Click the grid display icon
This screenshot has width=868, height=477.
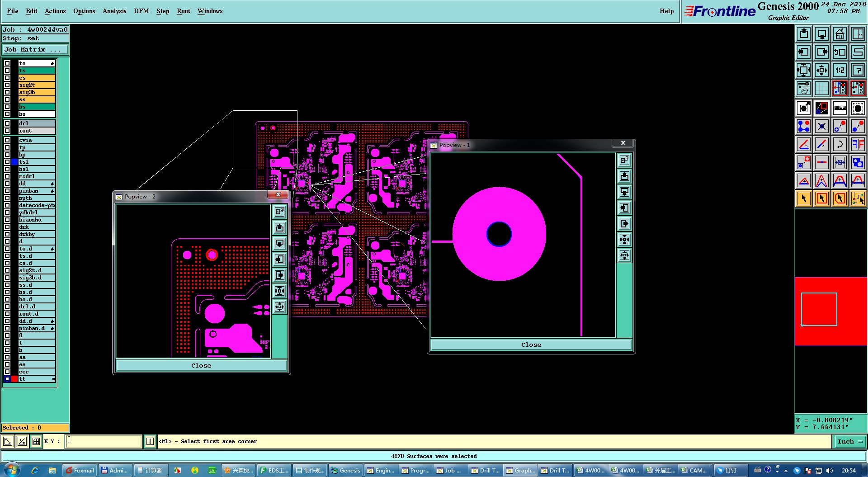(821, 88)
